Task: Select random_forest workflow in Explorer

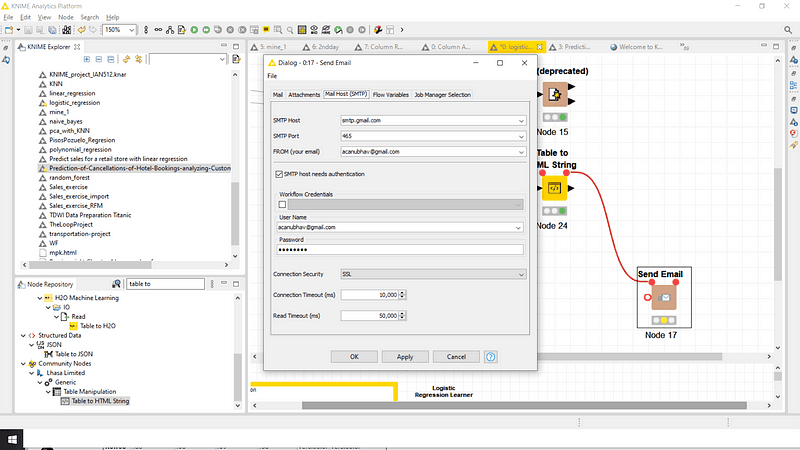Action: point(69,178)
